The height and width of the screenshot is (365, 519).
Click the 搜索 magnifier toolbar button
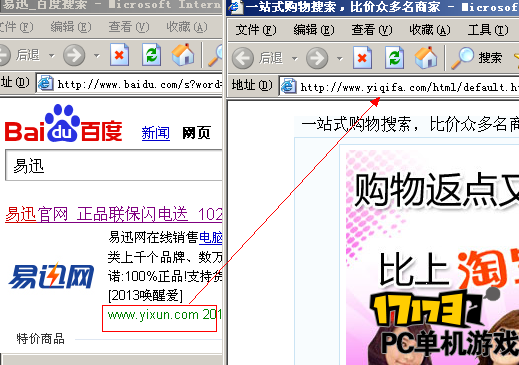tap(477, 58)
